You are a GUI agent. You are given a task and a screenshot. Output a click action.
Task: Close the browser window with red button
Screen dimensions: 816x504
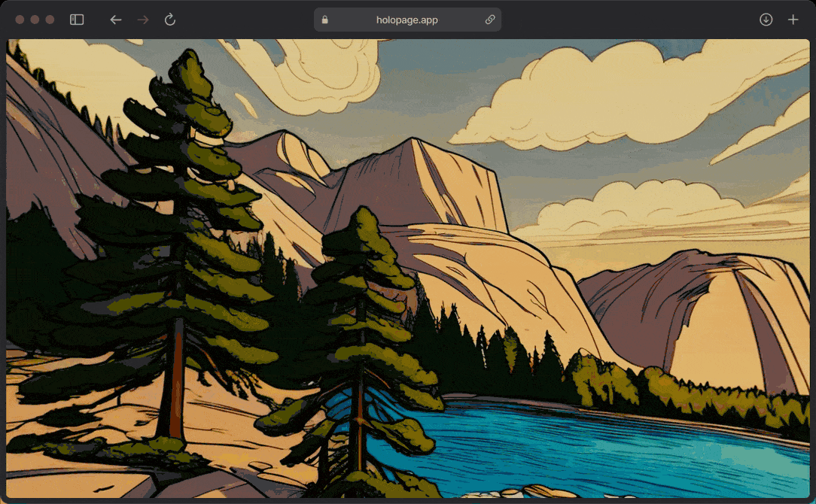20,20
